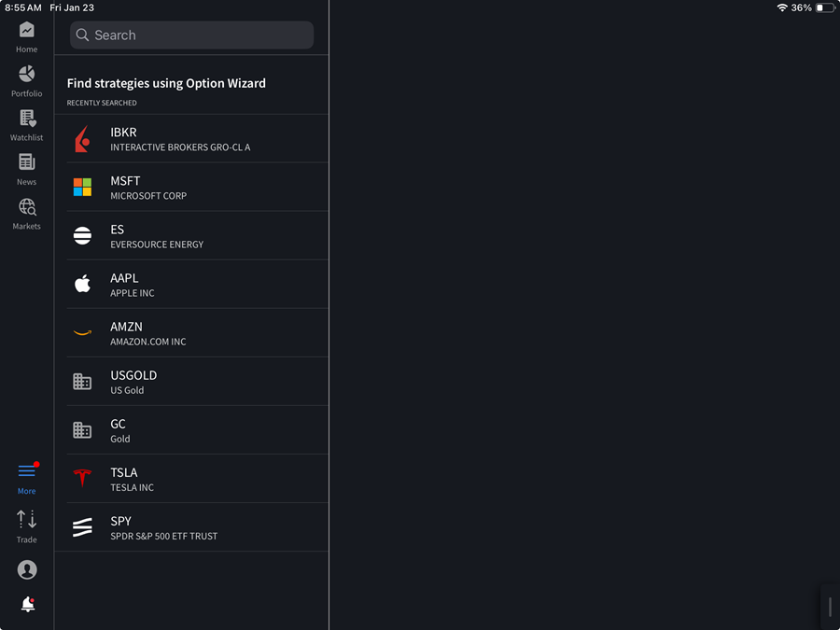View your Portfolio

click(26, 79)
